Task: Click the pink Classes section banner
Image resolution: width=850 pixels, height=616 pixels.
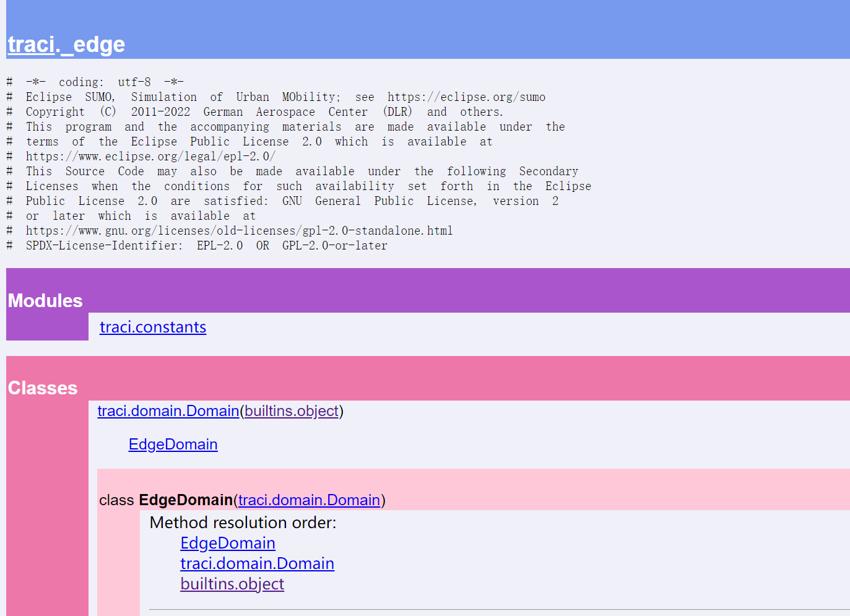Action: (x=42, y=388)
